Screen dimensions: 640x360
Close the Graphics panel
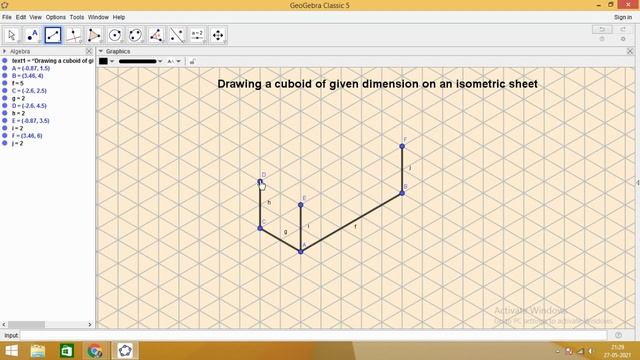click(630, 51)
